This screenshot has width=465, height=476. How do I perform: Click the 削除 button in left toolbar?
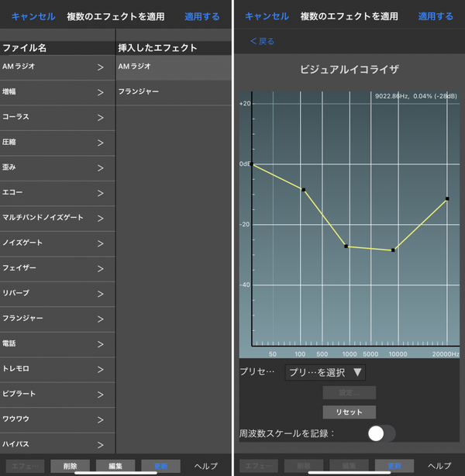point(70,466)
